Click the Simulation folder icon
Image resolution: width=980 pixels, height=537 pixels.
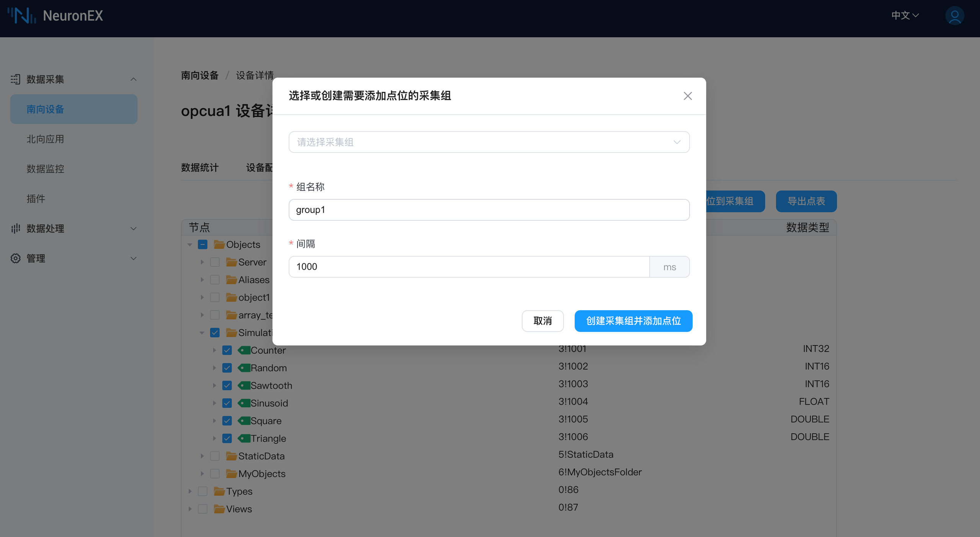(232, 332)
